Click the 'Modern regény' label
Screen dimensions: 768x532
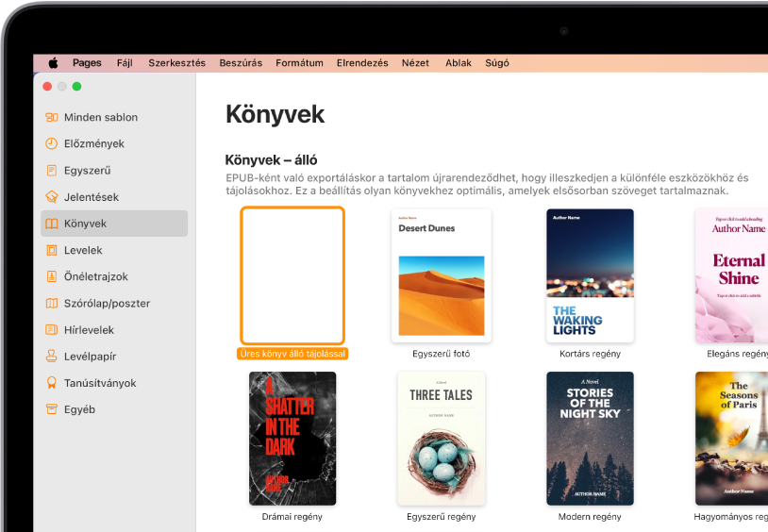coord(590,517)
